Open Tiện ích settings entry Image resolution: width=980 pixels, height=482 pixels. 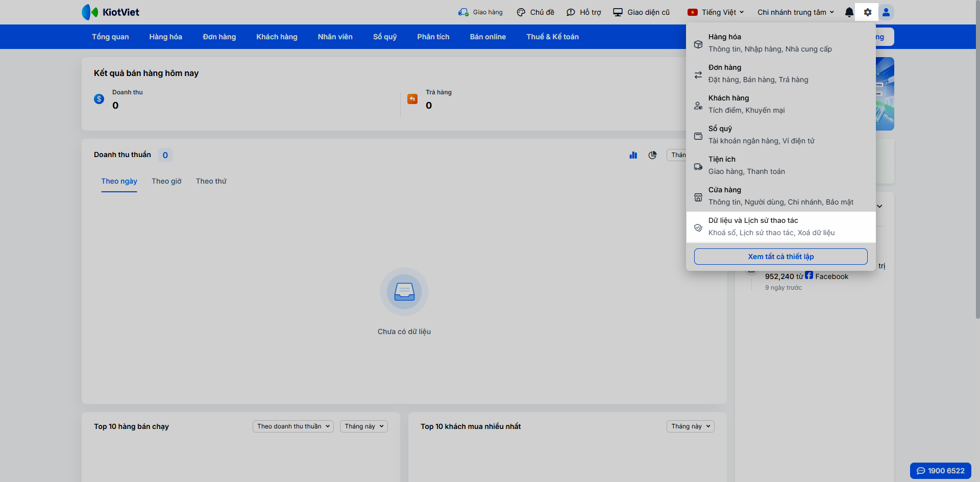point(781,165)
